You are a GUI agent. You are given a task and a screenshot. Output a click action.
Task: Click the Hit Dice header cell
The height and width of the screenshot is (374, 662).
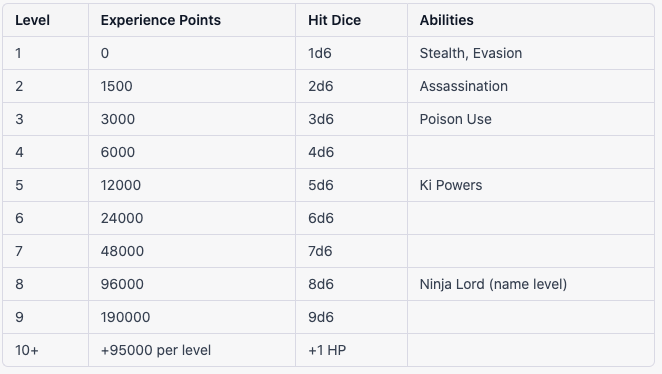(x=351, y=20)
